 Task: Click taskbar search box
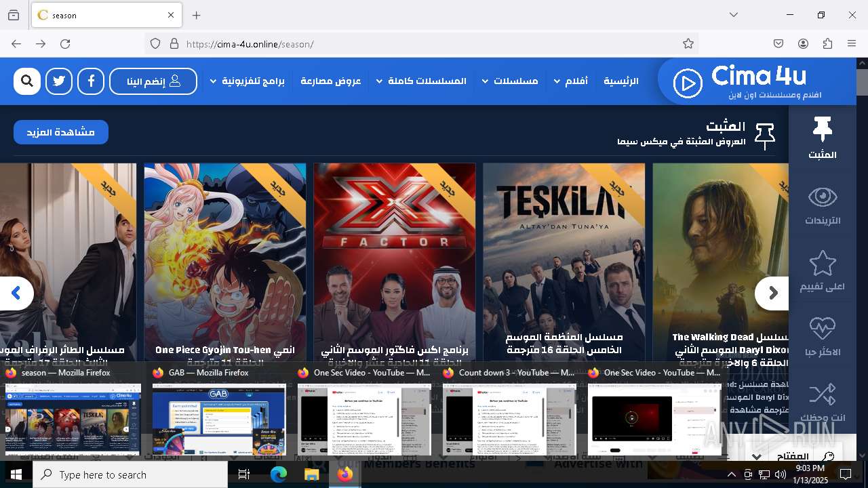click(130, 474)
